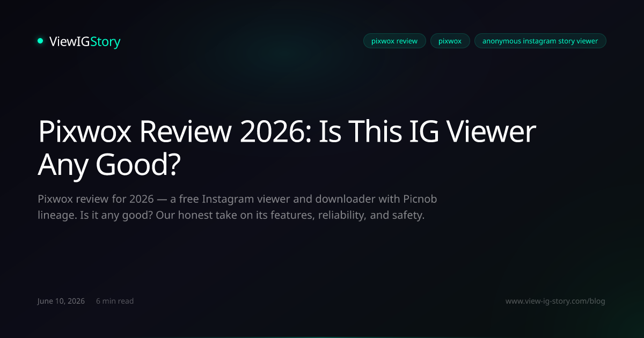The height and width of the screenshot is (338, 644).
Task: Click the green dot beside ViewIGStory
Action: point(40,41)
